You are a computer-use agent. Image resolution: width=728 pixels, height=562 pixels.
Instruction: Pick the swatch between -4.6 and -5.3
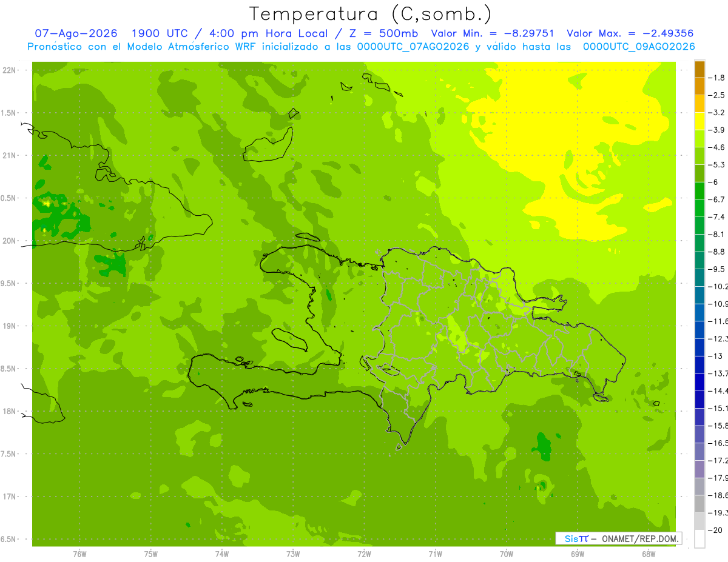click(699, 156)
